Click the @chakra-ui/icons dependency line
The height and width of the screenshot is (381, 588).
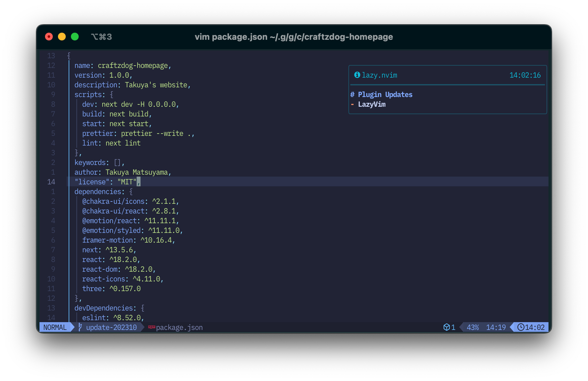pyautogui.click(x=130, y=201)
